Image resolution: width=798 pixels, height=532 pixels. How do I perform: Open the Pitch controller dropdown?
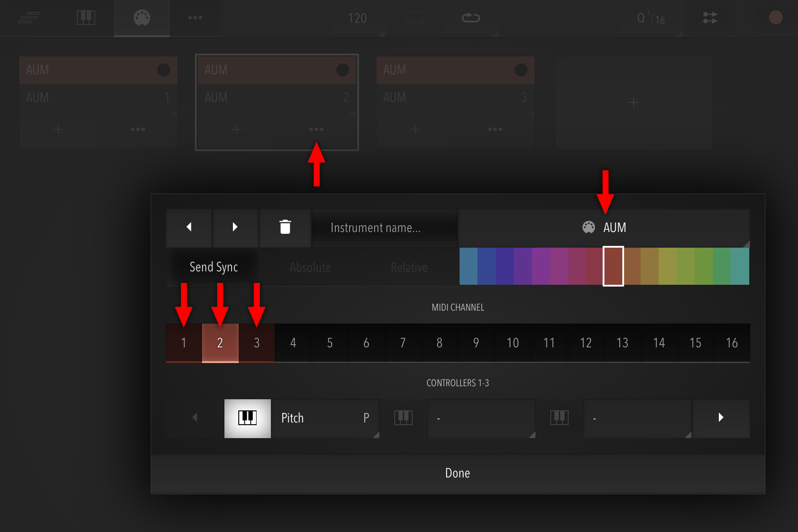[x=325, y=418]
